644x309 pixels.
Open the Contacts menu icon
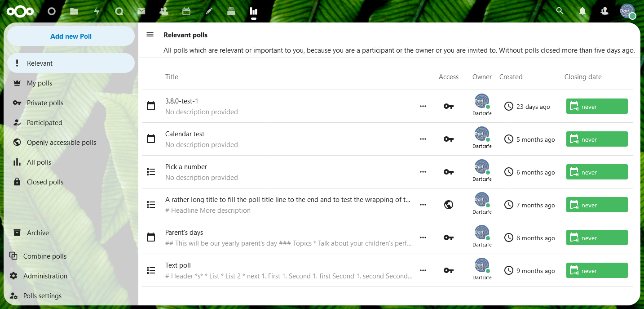pos(604,11)
